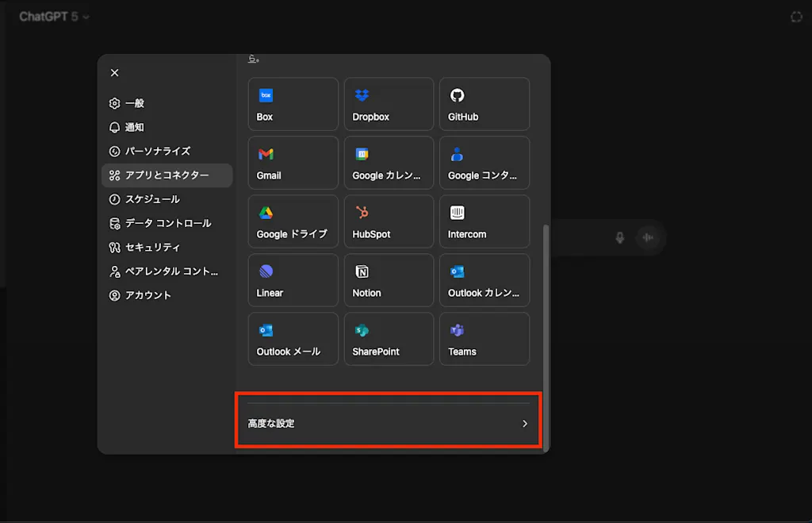Click the microphone dictation icon
Image resolution: width=812 pixels, height=523 pixels.
pyautogui.click(x=620, y=238)
